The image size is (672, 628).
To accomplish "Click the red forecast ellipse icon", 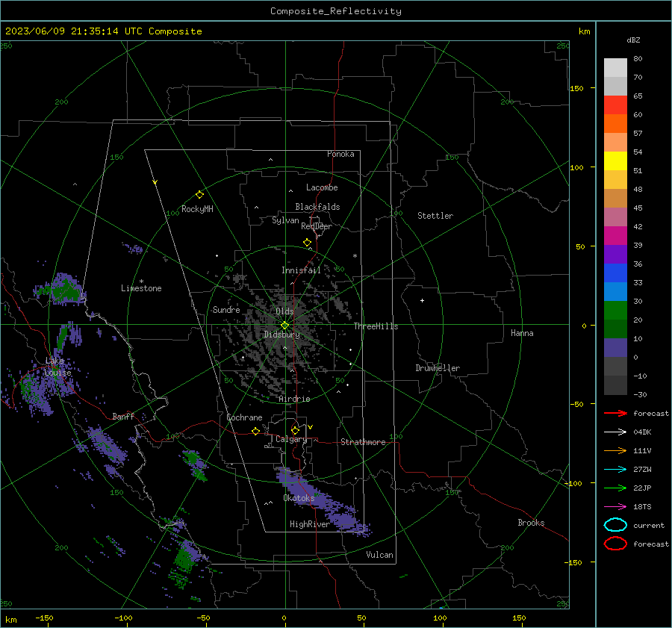I will tap(615, 544).
